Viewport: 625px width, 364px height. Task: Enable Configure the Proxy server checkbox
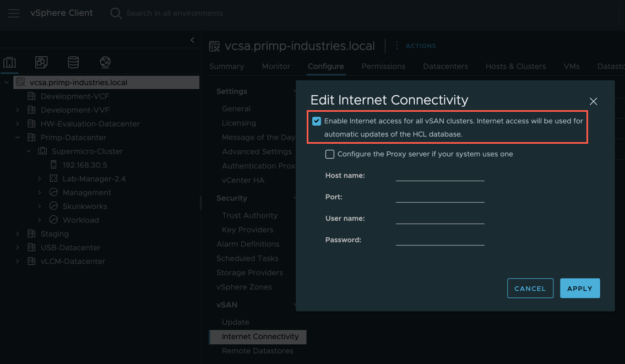pyautogui.click(x=330, y=154)
